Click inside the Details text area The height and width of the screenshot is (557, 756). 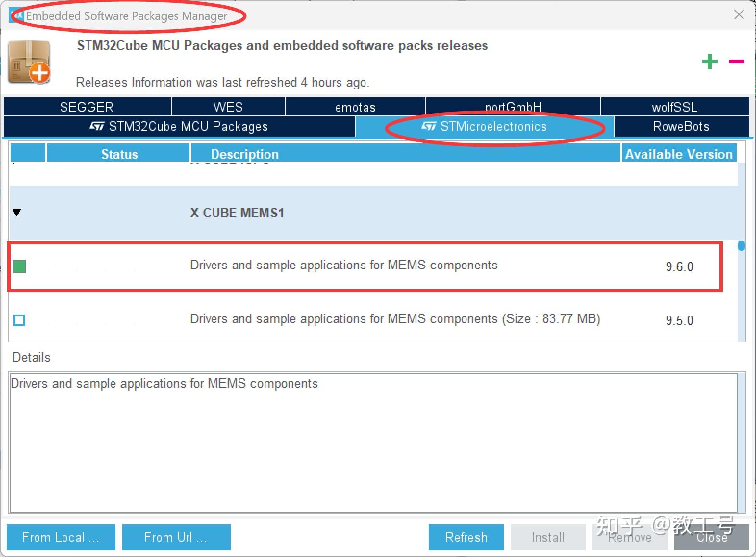[373, 443]
